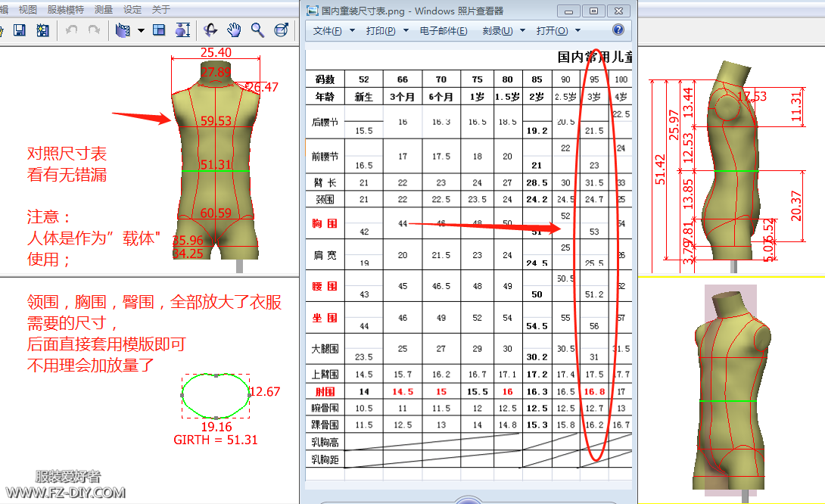Click the top handle of the cross-section

click(x=216, y=375)
